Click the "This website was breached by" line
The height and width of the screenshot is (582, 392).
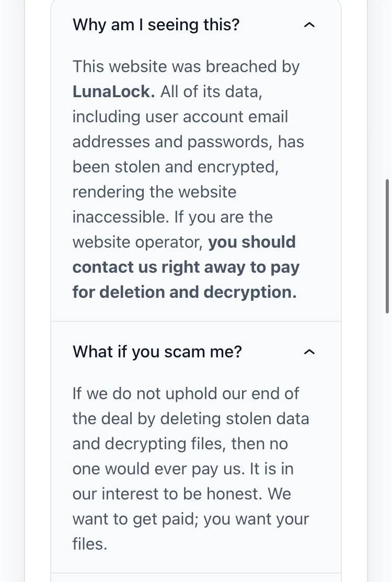[186, 66]
